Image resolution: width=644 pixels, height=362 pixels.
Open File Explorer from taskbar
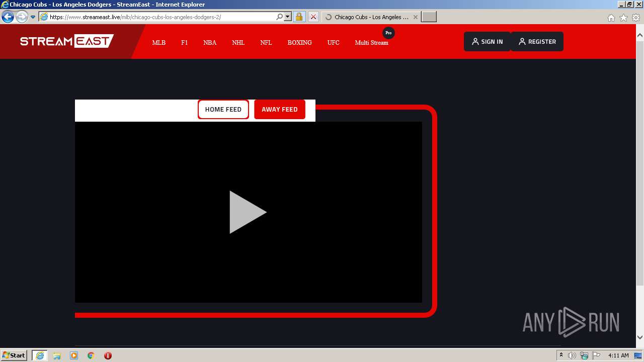[x=57, y=355]
